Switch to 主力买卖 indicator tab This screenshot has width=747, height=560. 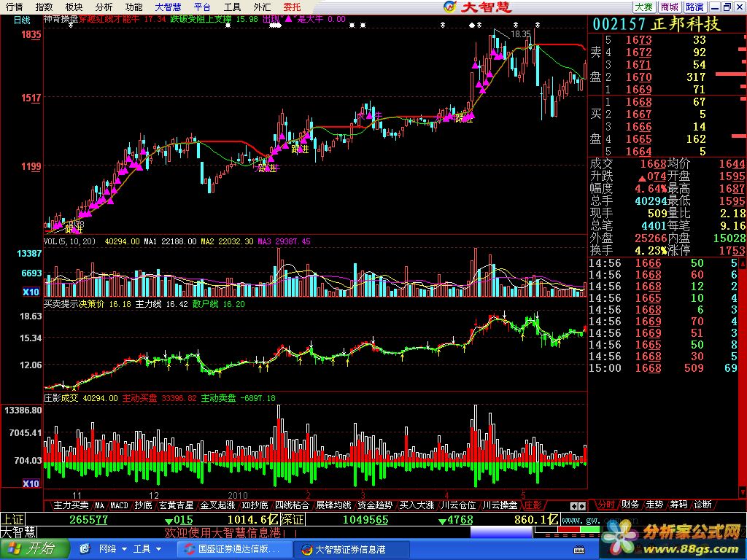(71, 505)
